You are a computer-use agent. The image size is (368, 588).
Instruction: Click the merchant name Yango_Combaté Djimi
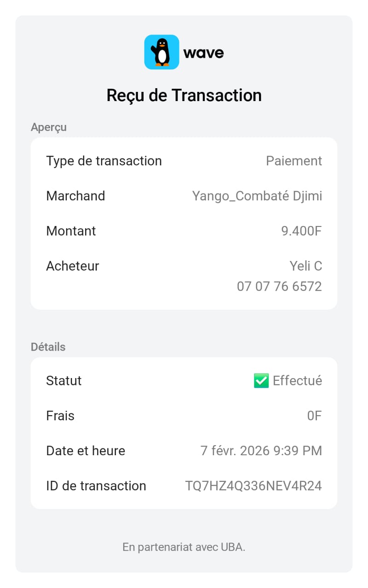point(257,196)
